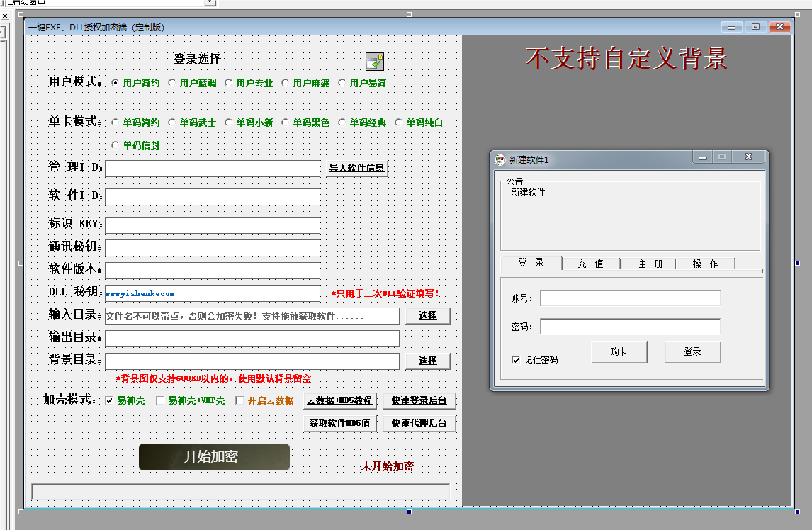Click the 获取软件MD5值 button

(339, 423)
